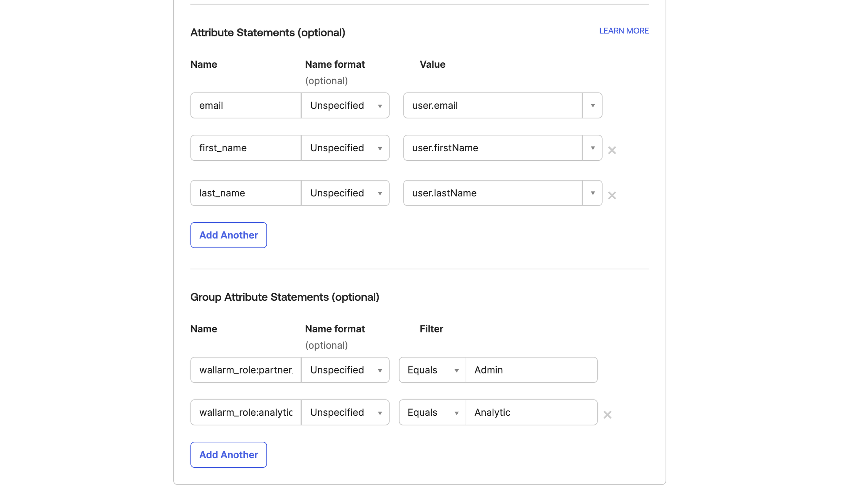This screenshot has height=504, width=866.
Task: Click the wallarm_role:partner name field
Action: [245, 370]
